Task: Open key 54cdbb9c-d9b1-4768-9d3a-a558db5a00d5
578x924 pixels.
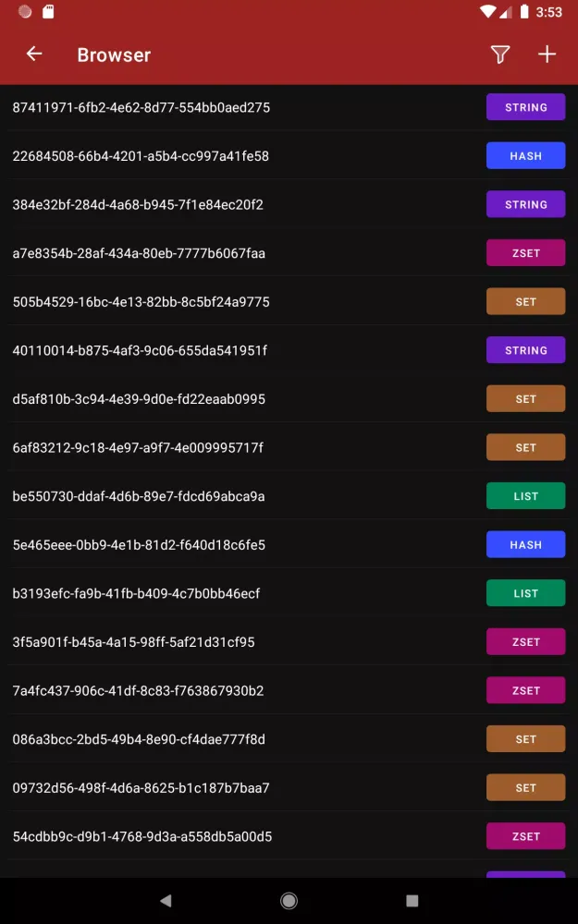Action: (x=142, y=837)
